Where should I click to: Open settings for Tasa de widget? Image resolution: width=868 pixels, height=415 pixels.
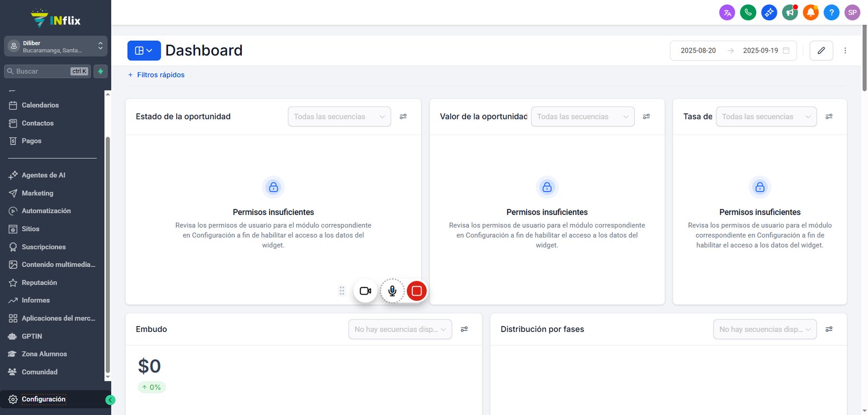pos(829,117)
